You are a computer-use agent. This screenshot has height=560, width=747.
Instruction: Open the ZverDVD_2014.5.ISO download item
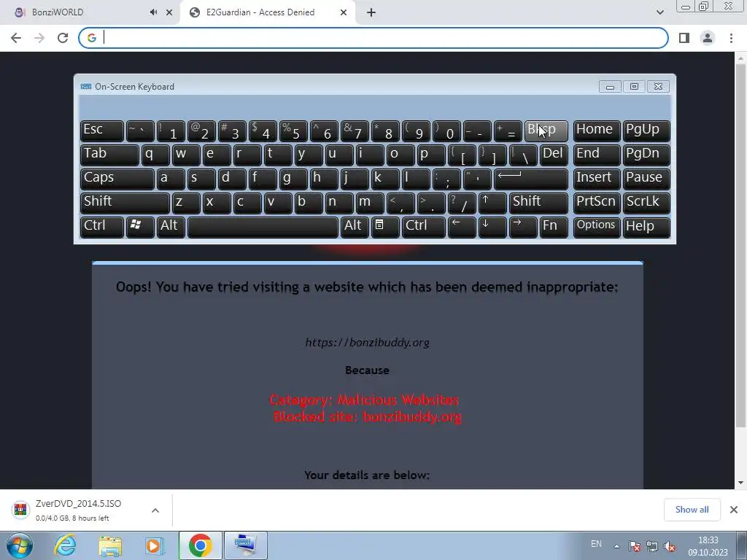tap(79, 510)
